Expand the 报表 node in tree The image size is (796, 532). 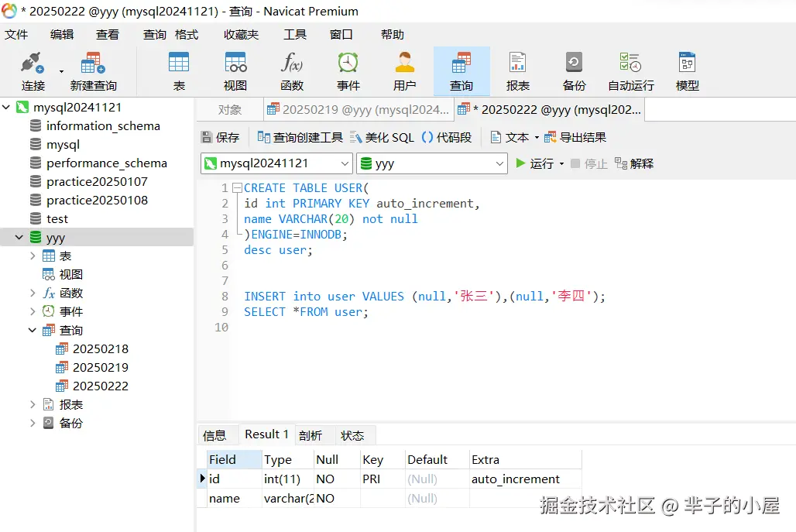33,404
